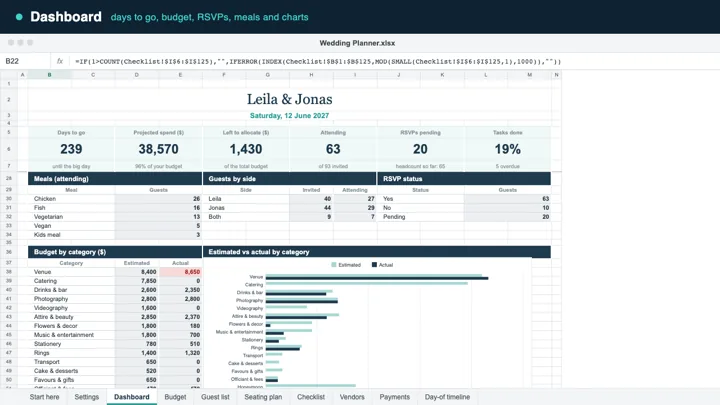Click the Actual legend color swatch
The image size is (720, 405).
tap(374, 265)
